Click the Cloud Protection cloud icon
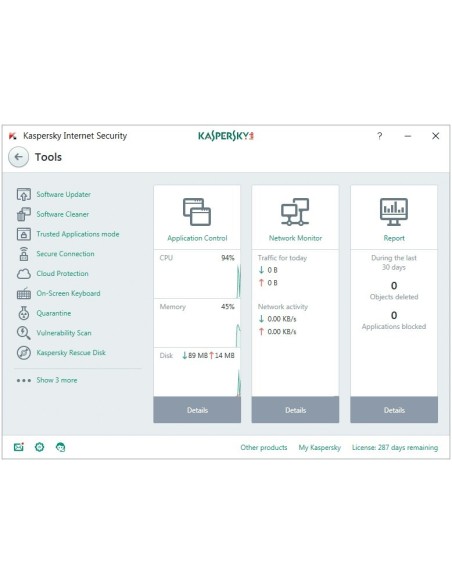452x584 pixels. click(x=23, y=274)
